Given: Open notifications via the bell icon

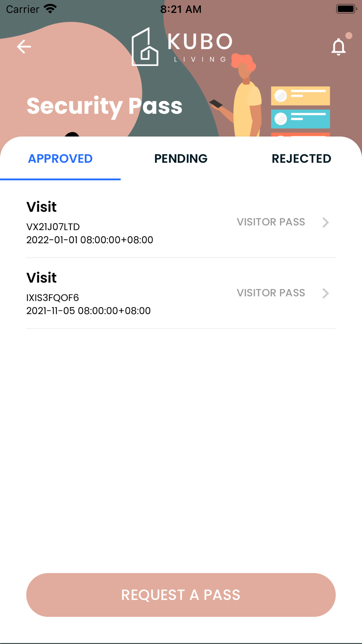Looking at the screenshot, I should 338,47.
